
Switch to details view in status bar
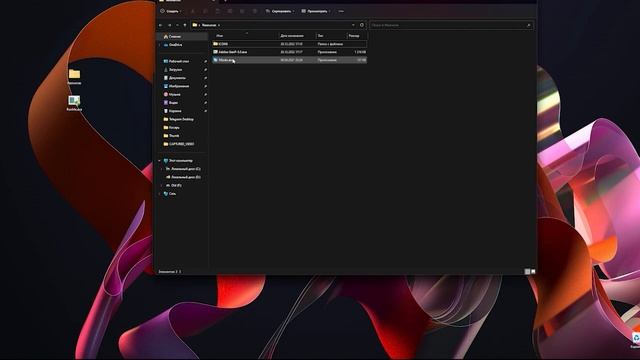pos(527,271)
